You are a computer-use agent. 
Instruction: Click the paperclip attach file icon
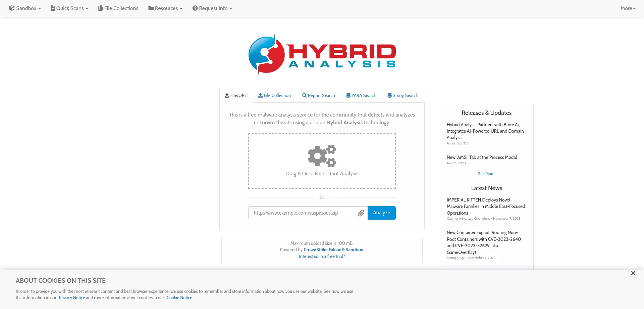point(361,213)
